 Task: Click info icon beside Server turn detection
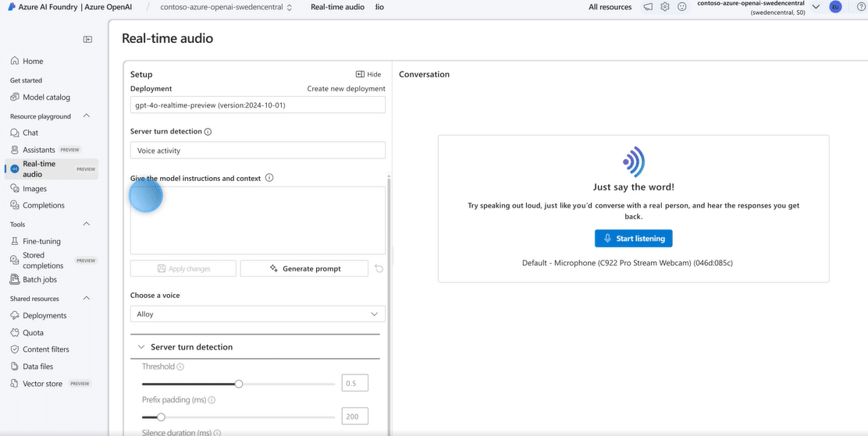(208, 132)
